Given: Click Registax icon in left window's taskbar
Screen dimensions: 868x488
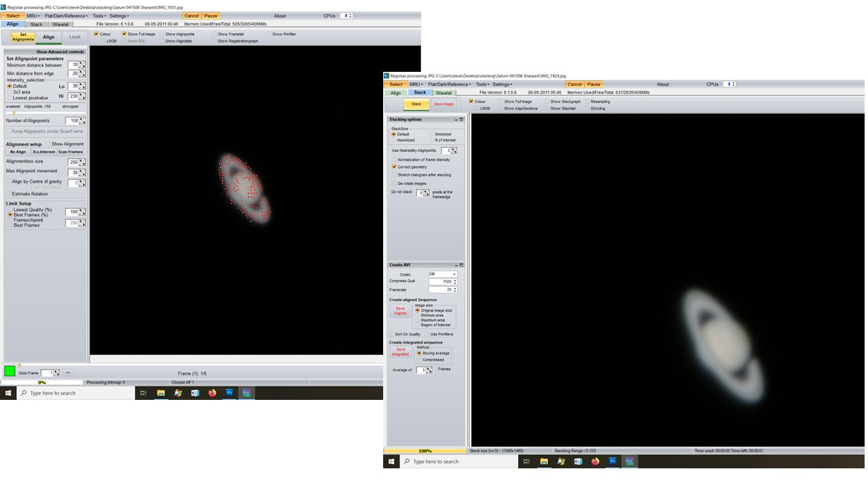Looking at the screenshot, I should click(247, 393).
